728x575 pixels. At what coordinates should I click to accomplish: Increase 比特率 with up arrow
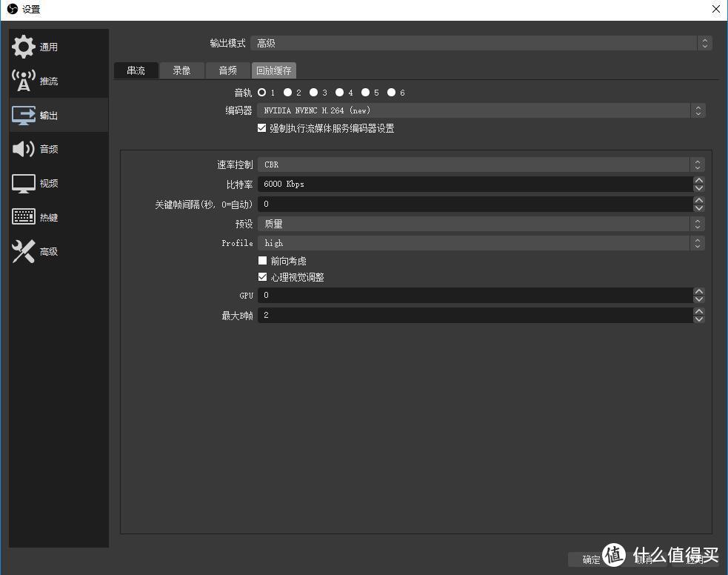coord(699,180)
